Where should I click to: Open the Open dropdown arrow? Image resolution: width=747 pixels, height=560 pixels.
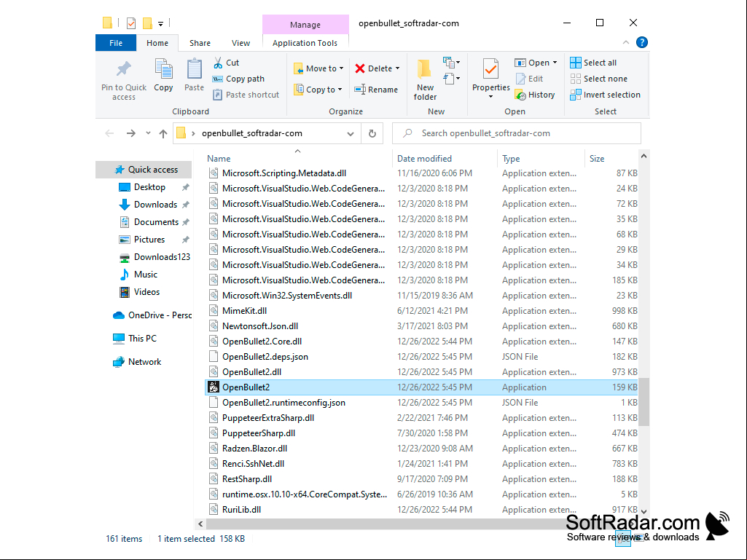click(555, 63)
